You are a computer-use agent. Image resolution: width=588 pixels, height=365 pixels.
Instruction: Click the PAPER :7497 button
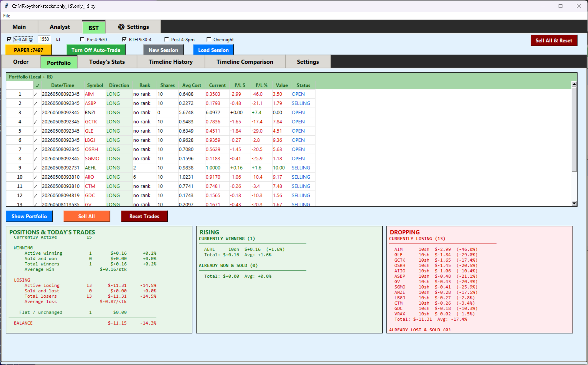[x=29, y=50]
